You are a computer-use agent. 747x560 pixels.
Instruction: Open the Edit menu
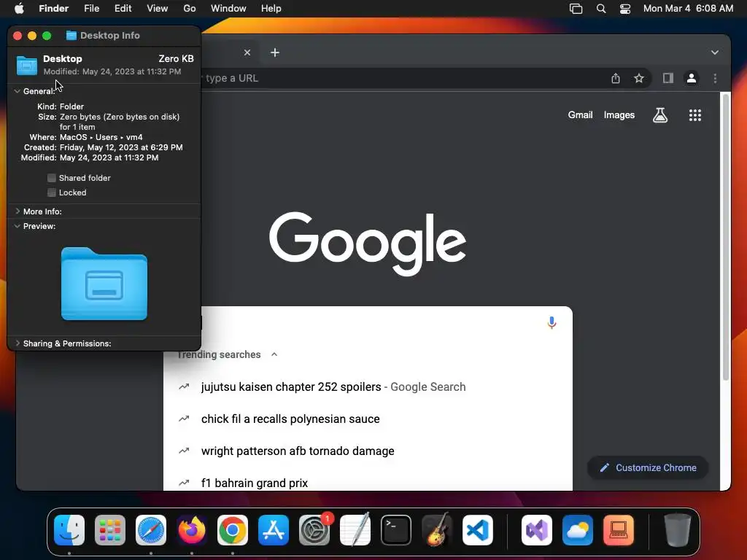point(123,9)
